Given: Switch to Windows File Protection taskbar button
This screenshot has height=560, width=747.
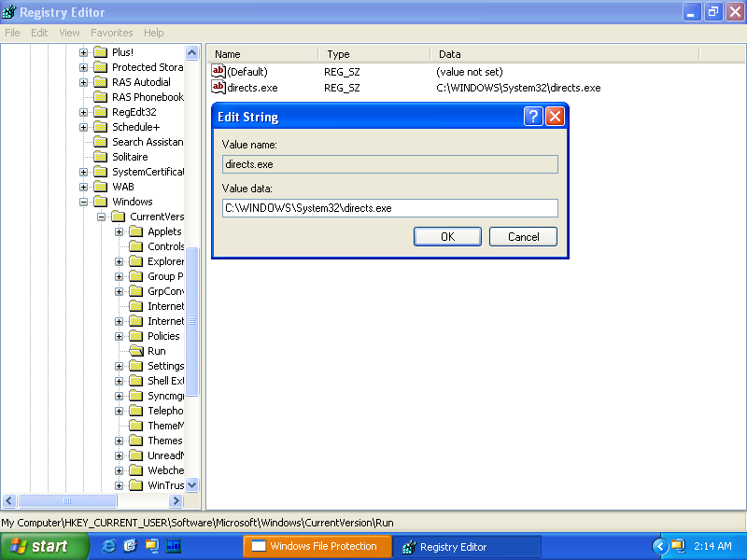Looking at the screenshot, I should pyautogui.click(x=317, y=546).
